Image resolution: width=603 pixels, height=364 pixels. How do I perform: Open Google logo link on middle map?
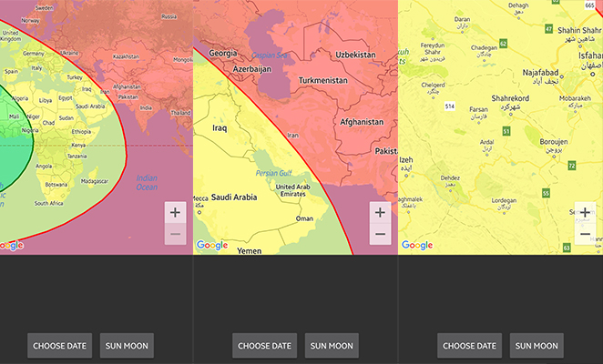tap(212, 245)
